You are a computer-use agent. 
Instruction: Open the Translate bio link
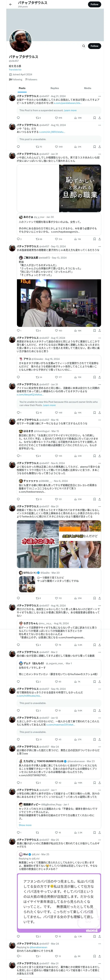(x=15, y=70)
